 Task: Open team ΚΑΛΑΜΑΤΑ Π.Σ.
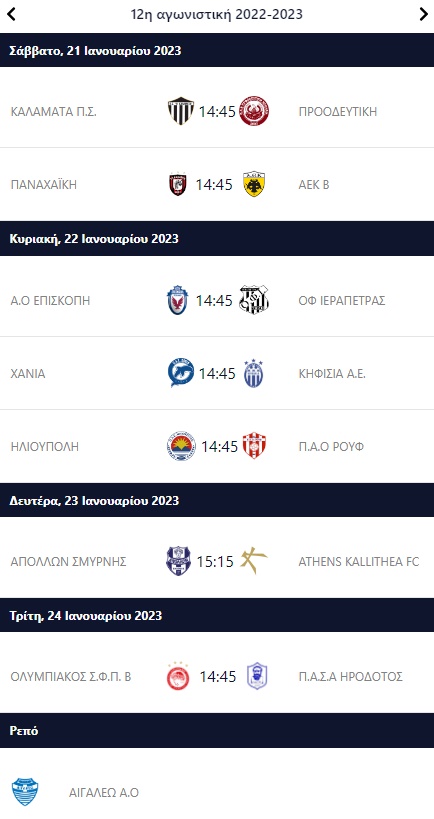[x=54, y=112]
